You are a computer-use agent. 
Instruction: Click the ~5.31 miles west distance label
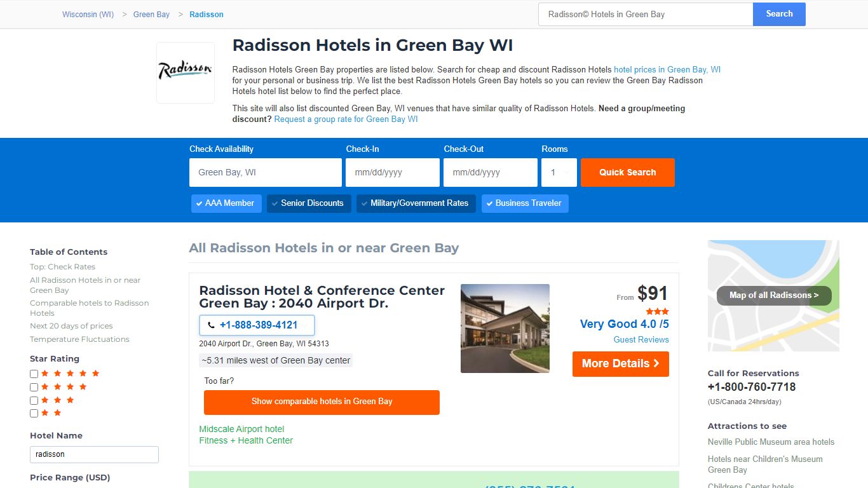[x=276, y=360]
